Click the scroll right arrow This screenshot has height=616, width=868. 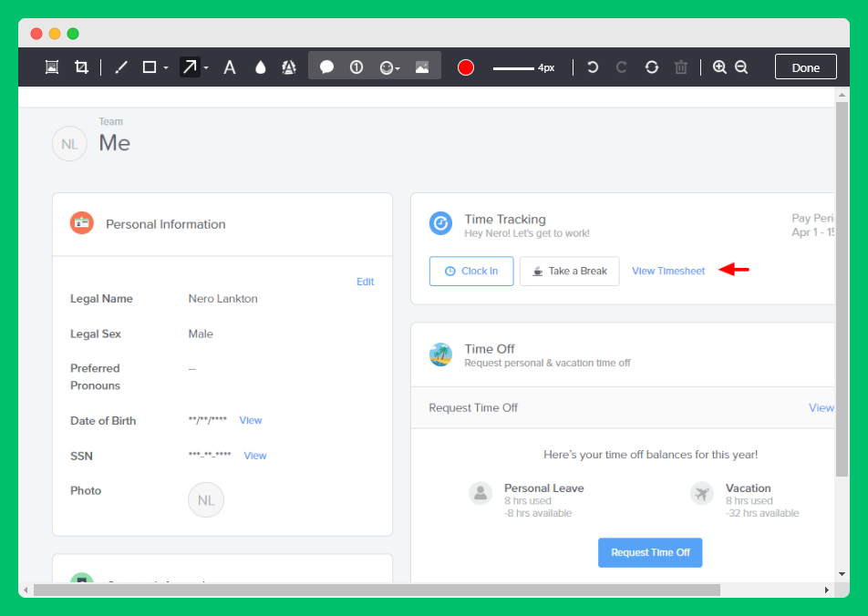(x=826, y=590)
